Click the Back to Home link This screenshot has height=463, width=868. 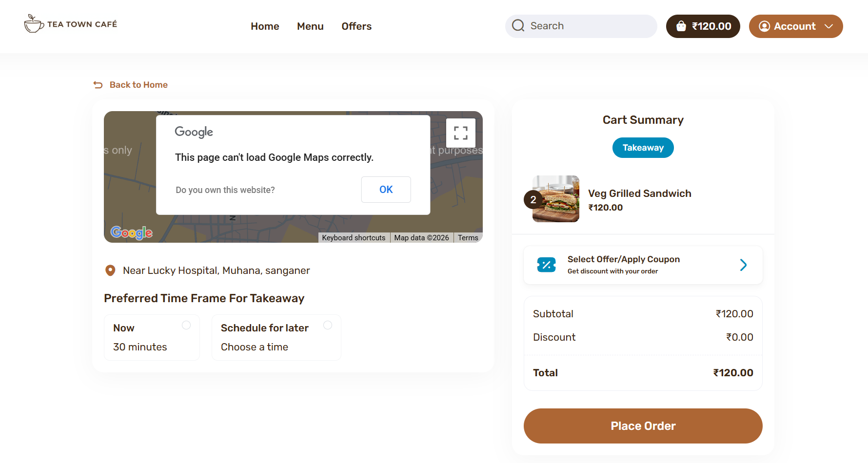coord(138,85)
